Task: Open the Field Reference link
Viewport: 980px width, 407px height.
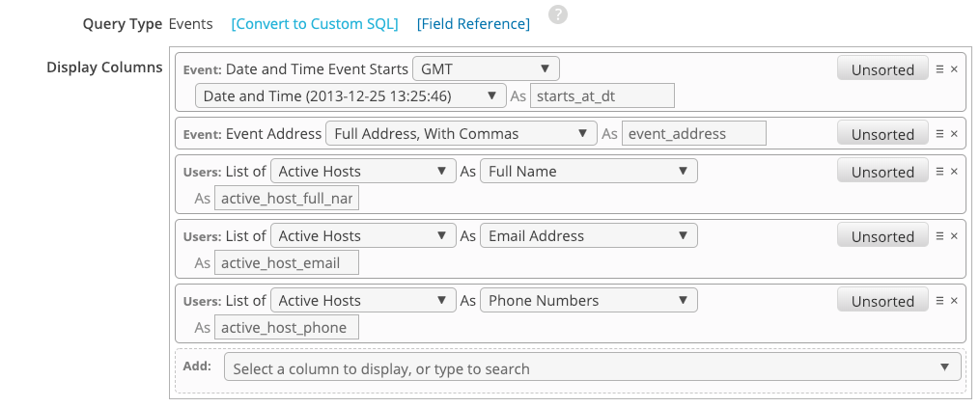Action: pos(473,24)
